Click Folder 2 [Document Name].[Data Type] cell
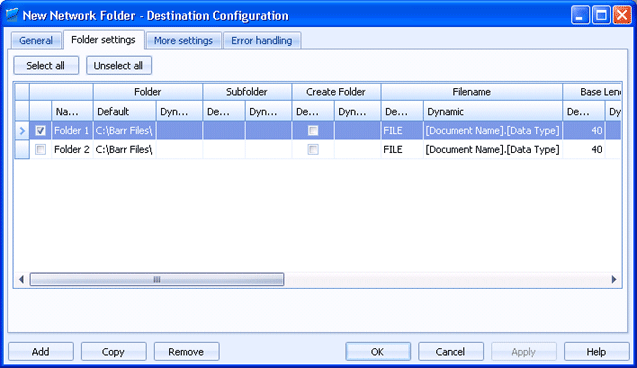 (x=493, y=149)
